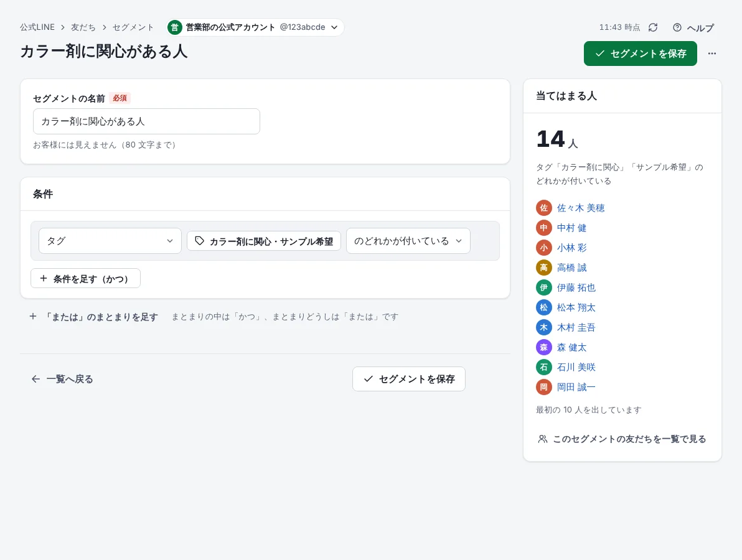Click the 必須 required badge
The width and height of the screenshot is (742, 560).
point(120,98)
